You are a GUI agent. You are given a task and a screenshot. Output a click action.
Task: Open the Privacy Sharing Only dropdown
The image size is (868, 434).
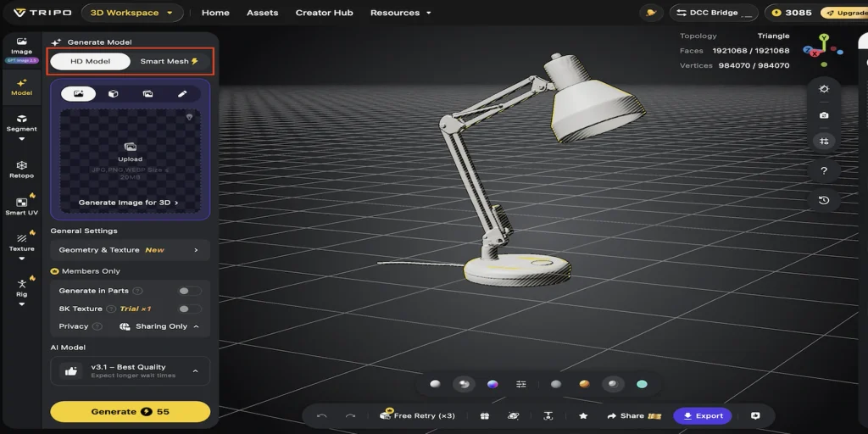point(159,326)
